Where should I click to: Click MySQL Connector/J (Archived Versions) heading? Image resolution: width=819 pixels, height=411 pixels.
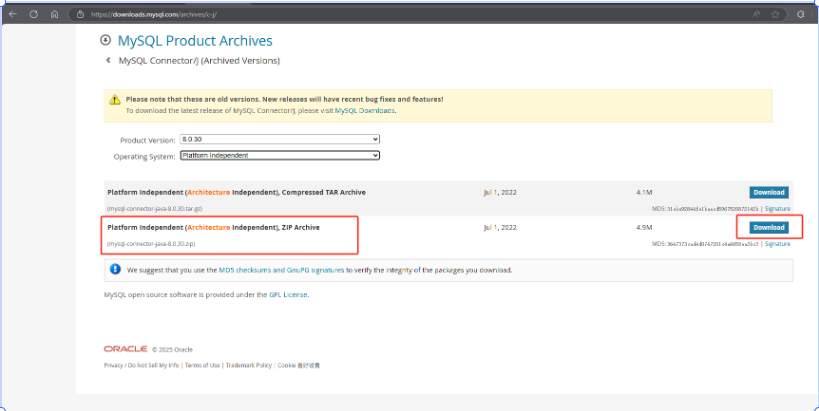pos(200,61)
